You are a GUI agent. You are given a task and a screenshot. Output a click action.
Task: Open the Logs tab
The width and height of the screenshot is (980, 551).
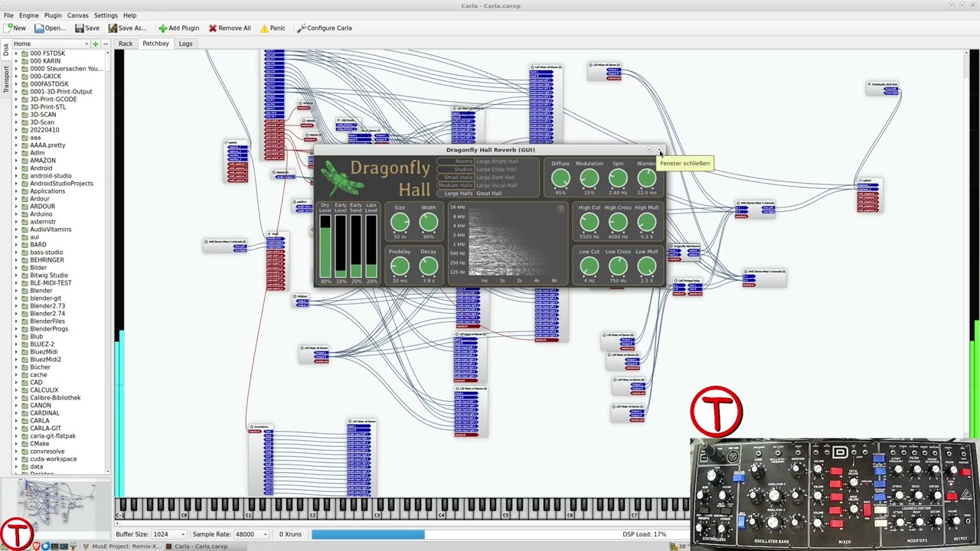(185, 44)
